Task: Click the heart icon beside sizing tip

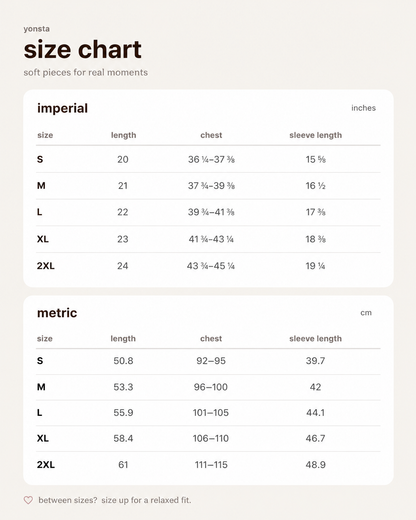Action: 28,500
